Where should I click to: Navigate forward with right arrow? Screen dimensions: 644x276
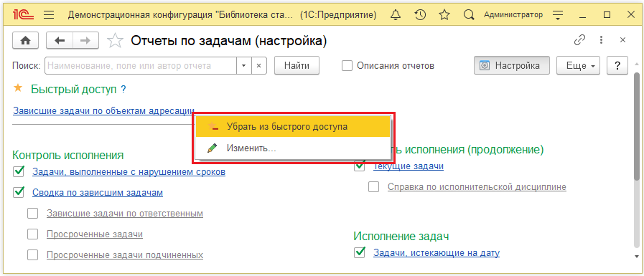point(85,40)
